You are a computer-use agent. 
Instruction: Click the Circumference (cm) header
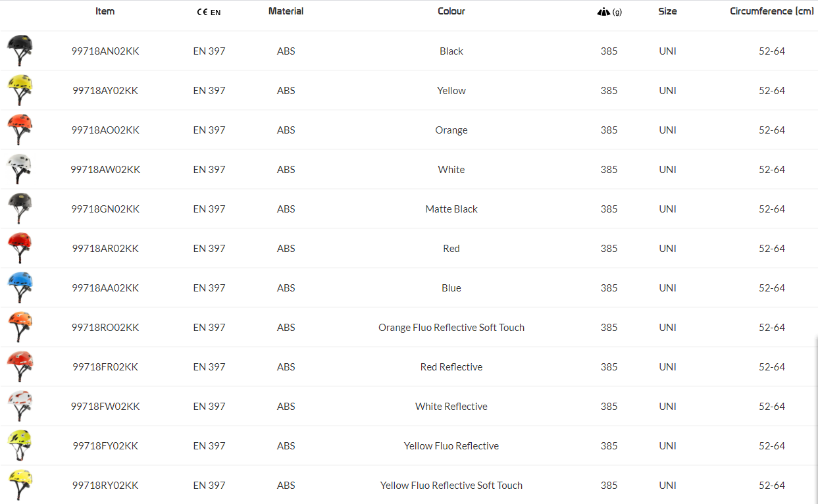click(x=771, y=11)
